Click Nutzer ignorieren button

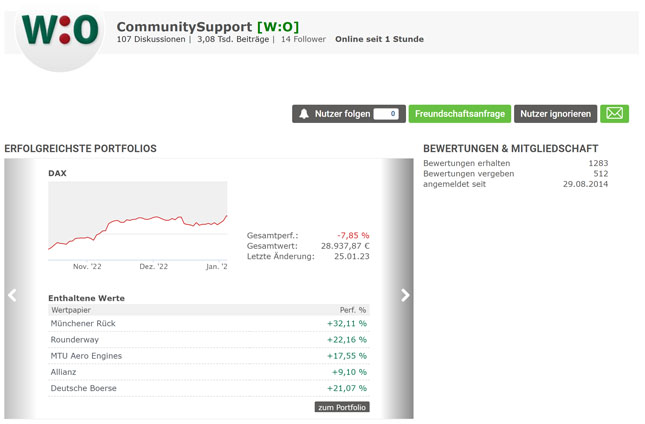click(555, 114)
